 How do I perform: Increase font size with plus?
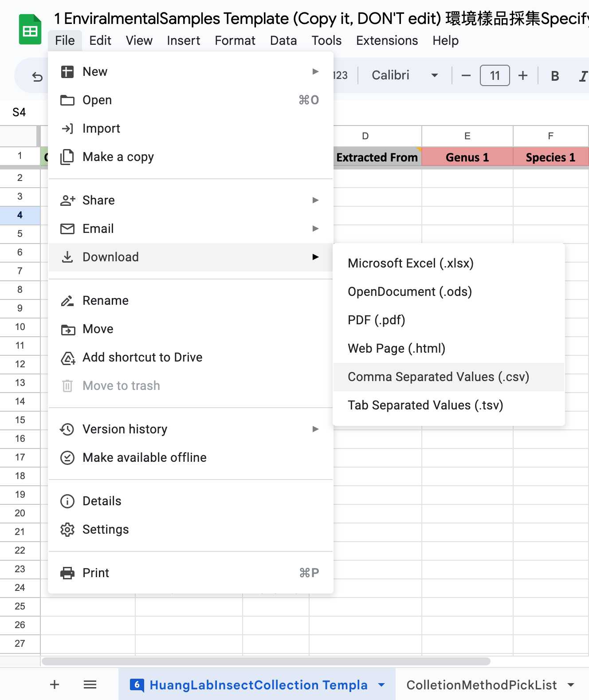pos(523,75)
